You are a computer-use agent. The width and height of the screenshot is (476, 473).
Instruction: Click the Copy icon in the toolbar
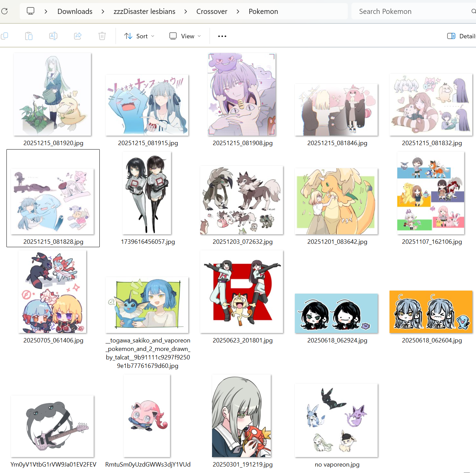tap(5, 36)
